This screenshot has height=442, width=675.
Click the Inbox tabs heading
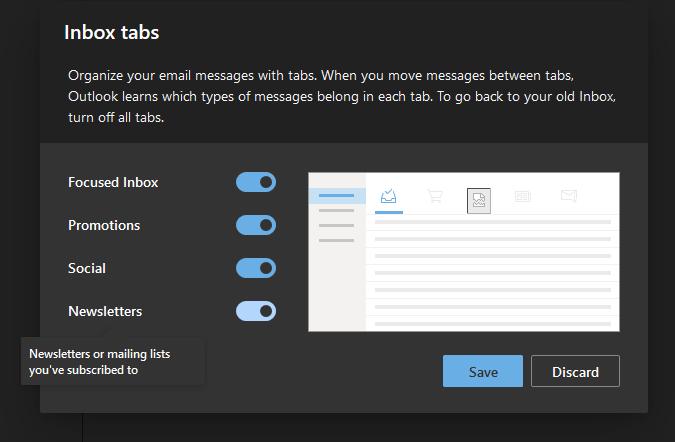[111, 32]
